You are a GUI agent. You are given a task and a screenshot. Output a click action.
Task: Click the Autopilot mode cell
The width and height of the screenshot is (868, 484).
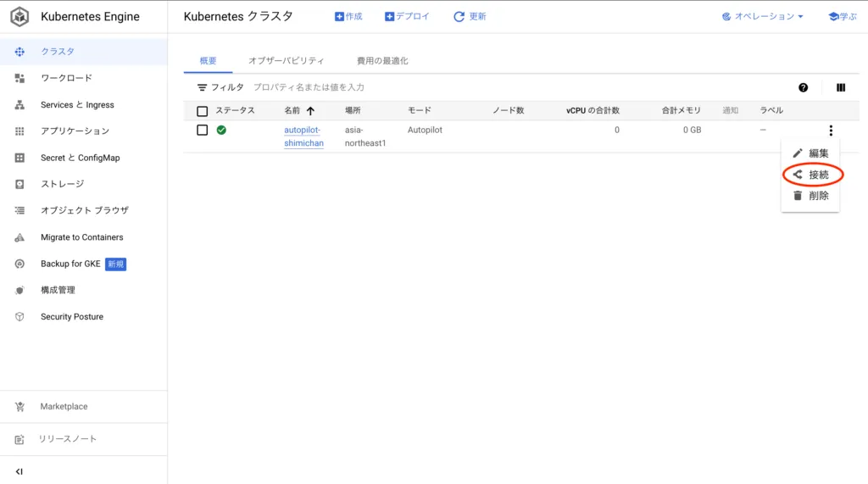coord(425,131)
